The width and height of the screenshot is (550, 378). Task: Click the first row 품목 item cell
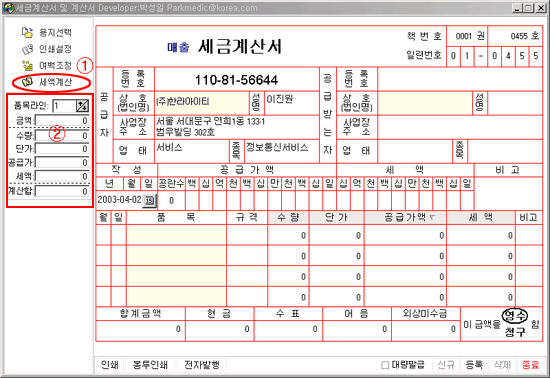click(176, 235)
